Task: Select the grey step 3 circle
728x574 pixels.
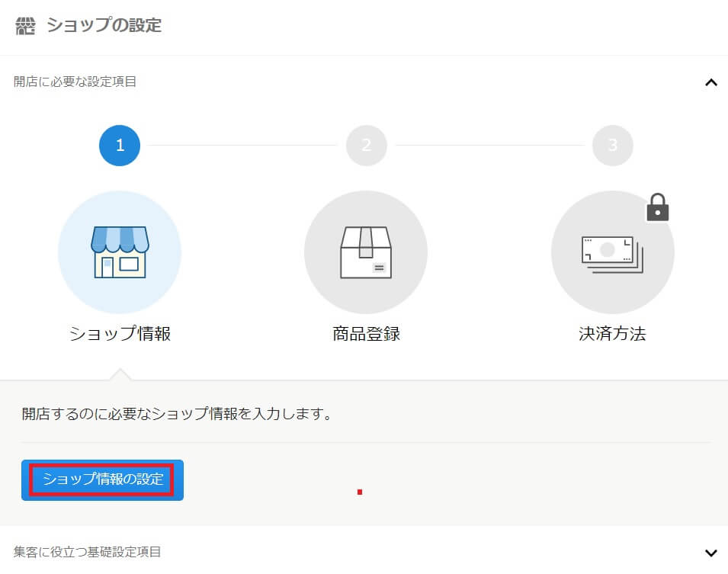Action: (x=612, y=145)
